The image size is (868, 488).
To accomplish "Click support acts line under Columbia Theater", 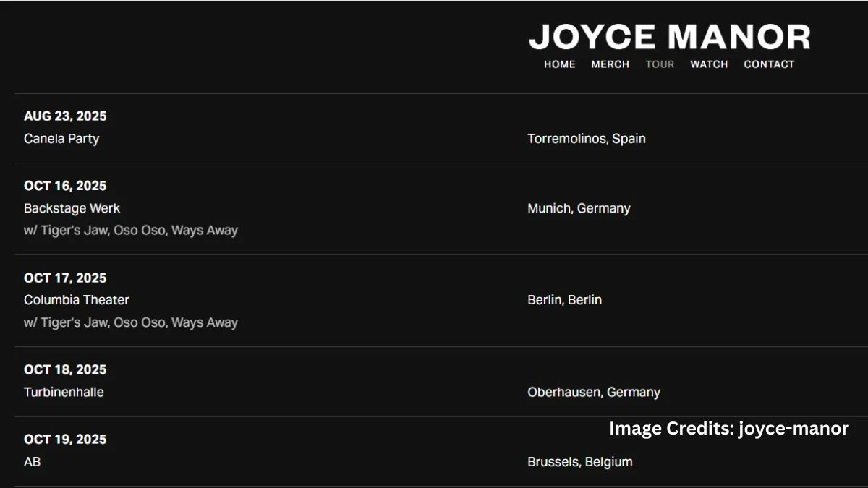I will (131, 322).
